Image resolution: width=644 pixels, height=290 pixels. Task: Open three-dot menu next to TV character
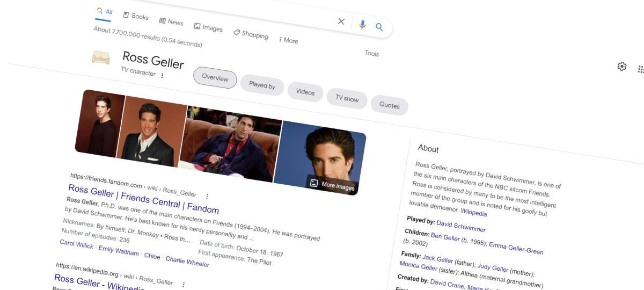[x=162, y=76]
